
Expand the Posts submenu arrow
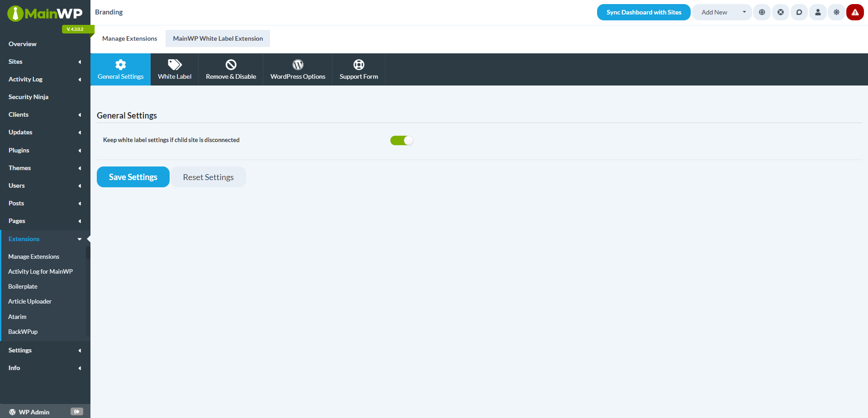tap(80, 204)
